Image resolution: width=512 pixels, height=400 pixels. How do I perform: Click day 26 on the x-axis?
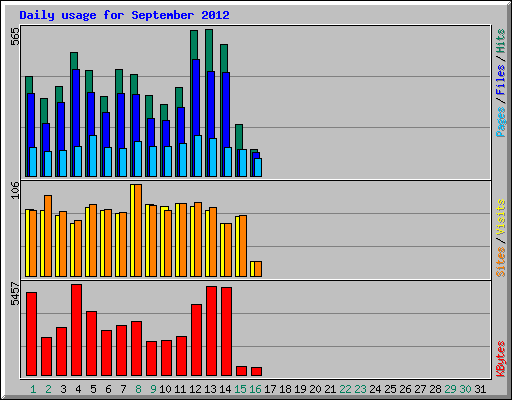click(x=405, y=389)
